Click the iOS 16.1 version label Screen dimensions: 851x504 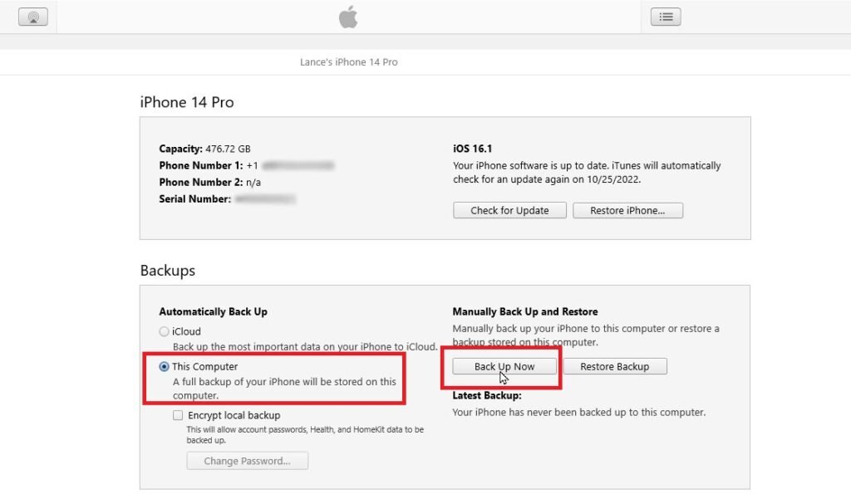point(473,149)
